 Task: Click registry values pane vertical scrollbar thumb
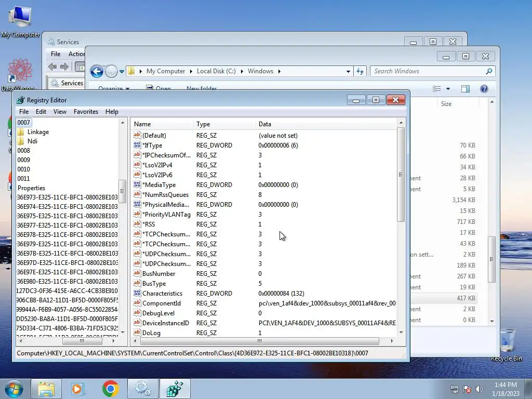point(401,175)
